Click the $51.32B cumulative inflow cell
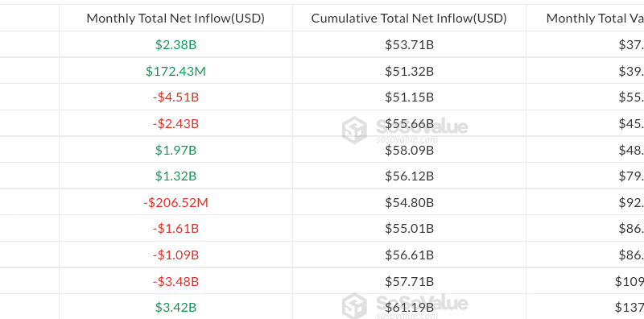644x319 pixels. (410, 71)
